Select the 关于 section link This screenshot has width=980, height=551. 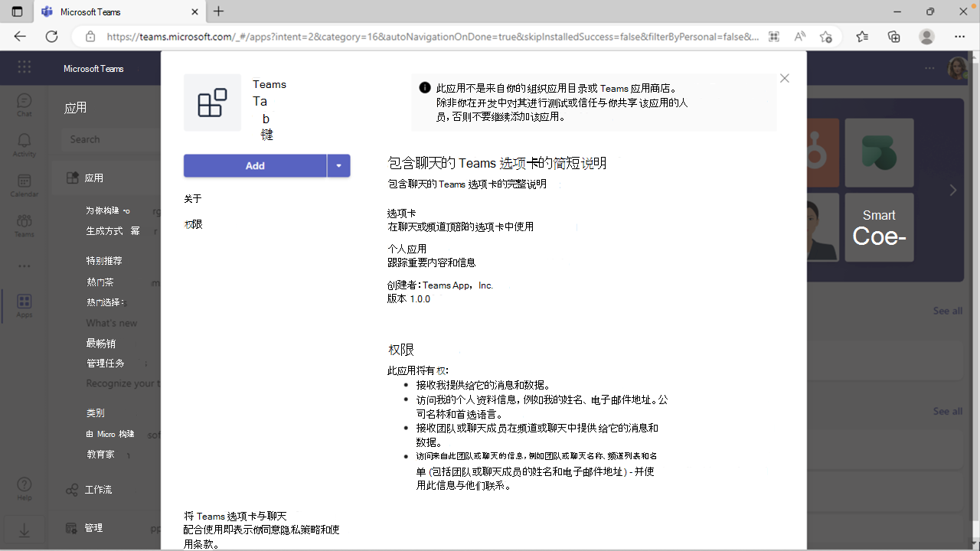[x=193, y=199]
